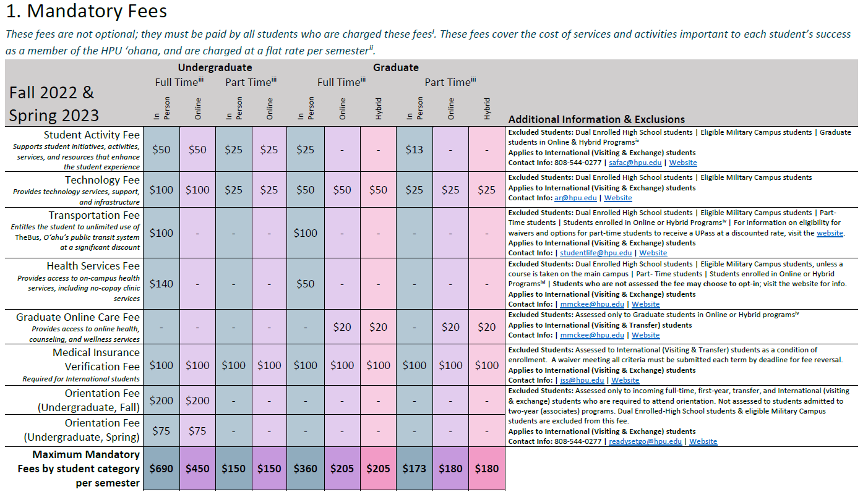Open the UPass discounted rate website link
Viewport: 868px width, 497px height.
tap(830, 233)
